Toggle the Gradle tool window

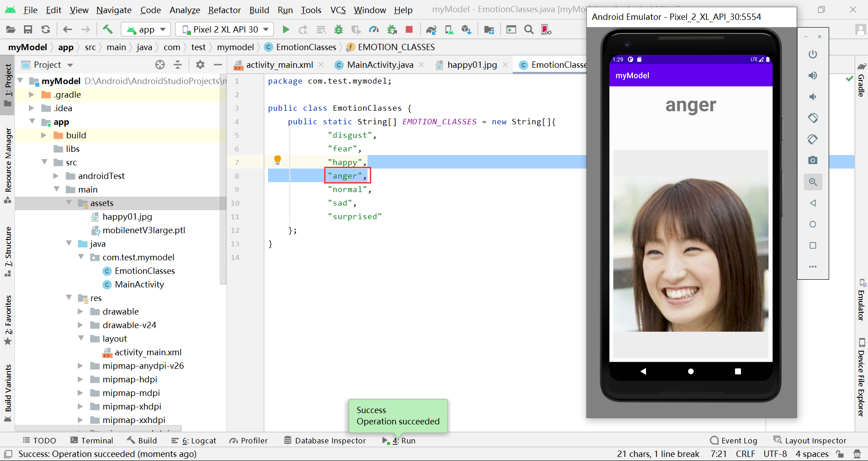coord(861,81)
